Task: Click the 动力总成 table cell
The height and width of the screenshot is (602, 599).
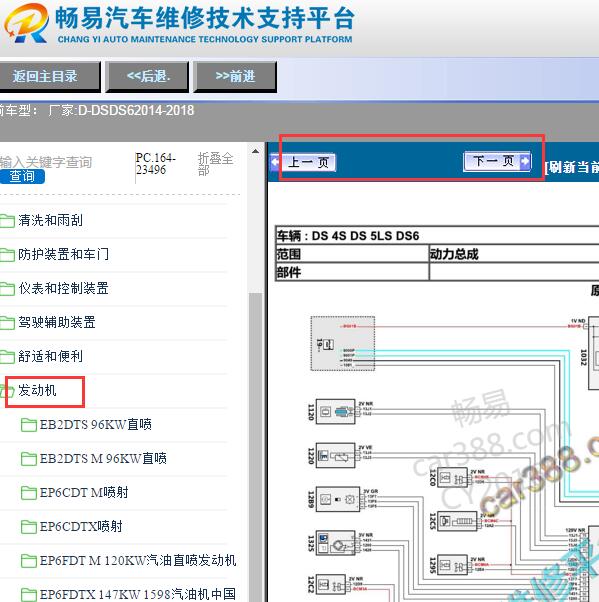Action: point(514,254)
